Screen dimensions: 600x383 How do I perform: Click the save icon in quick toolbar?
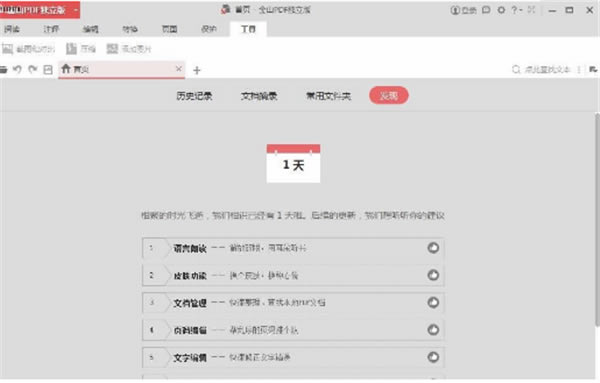[x=48, y=70]
